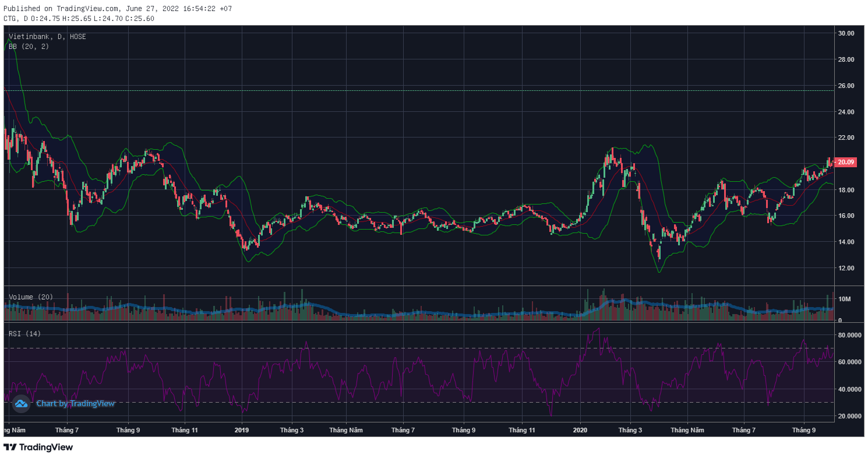Click 'Tháng Năm' label after 2019
This screenshot has height=458, width=868.
click(x=346, y=430)
